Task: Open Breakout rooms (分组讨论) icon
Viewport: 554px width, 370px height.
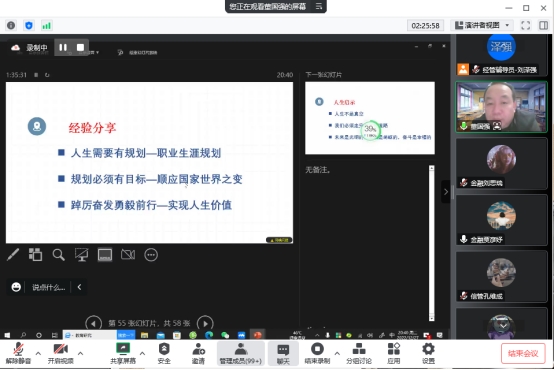Action: pos(359,353)
